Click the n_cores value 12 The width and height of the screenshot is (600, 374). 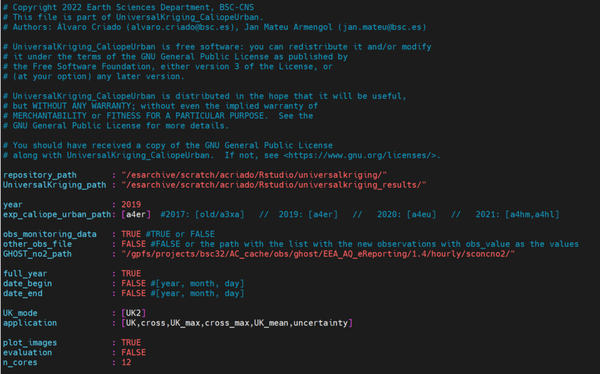(126, 362)
